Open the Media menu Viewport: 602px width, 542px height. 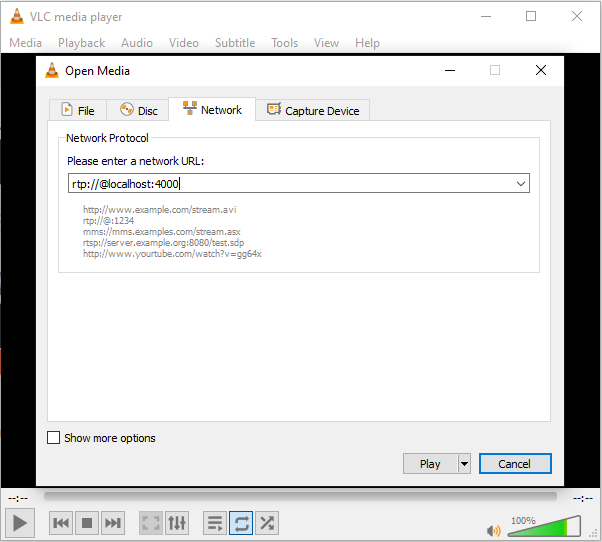(25, 43)
